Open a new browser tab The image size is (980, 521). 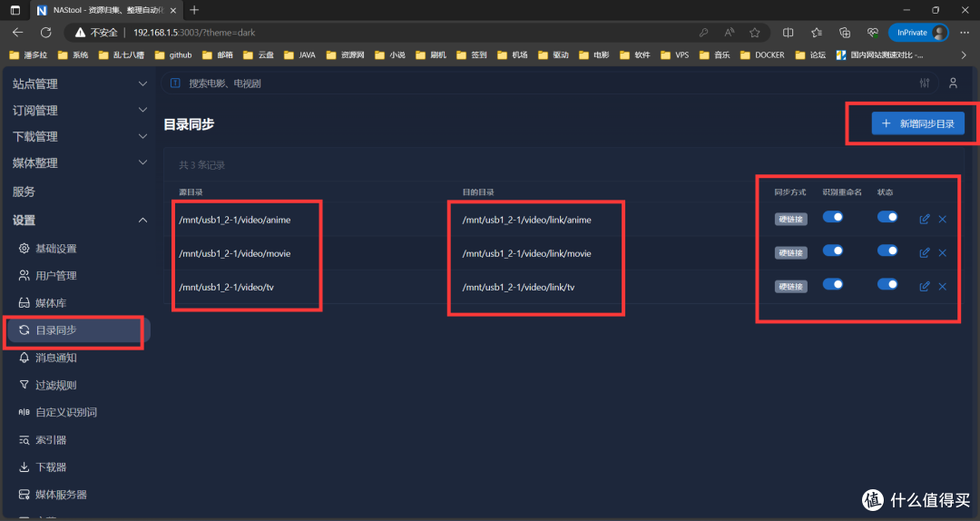point(194,10)
